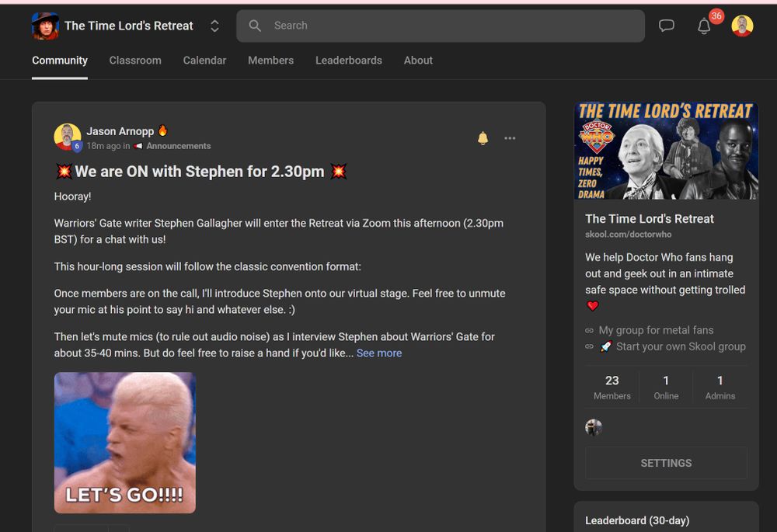
Task: Go to the Members tab
Action: 271,61
